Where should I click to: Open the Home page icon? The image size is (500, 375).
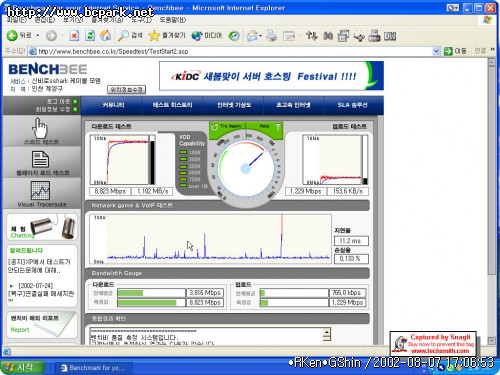click(x=106, y=35)
